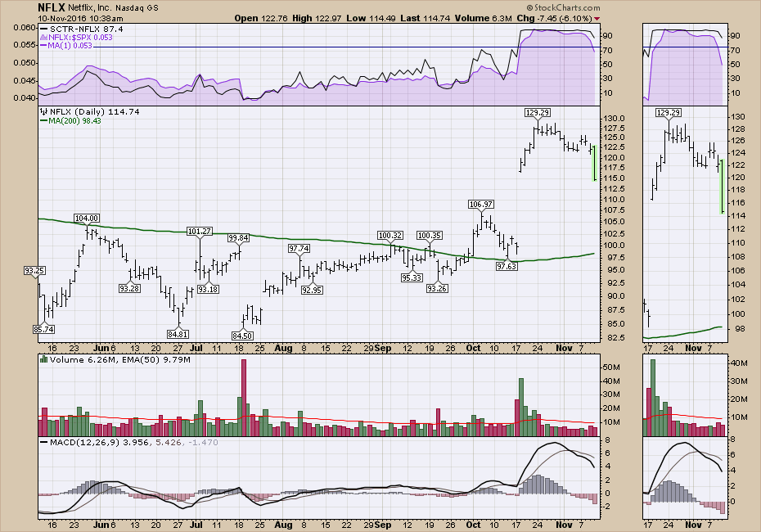
Task: Click the 106.97 October high label
Action: (481, 205)
